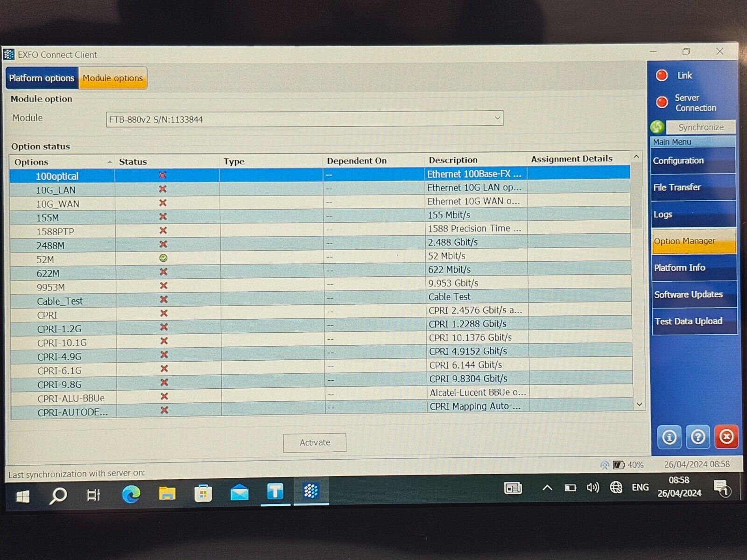Click the Server Connection status indicator
This screenshot has width=747, height=560.
(x=662, y=102)
